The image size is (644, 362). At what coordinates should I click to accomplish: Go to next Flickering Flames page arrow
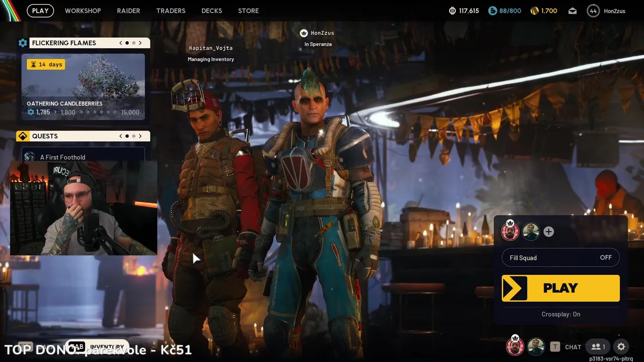click(x=140, y=43)
